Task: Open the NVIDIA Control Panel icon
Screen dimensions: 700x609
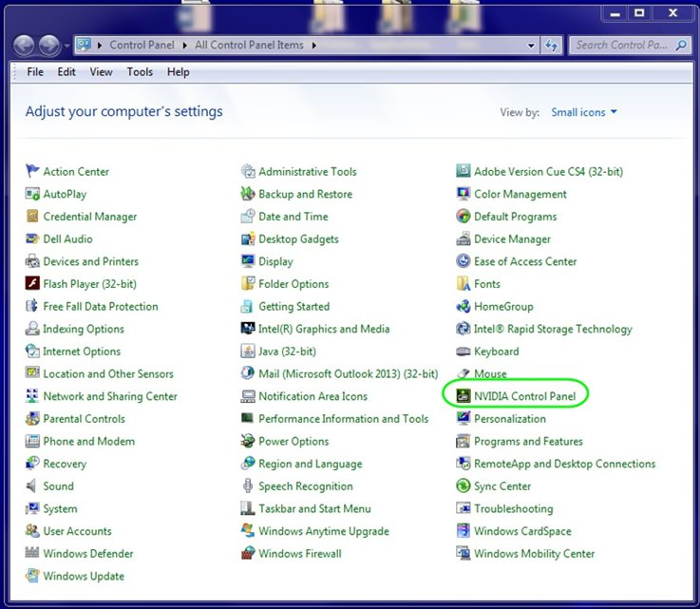Action: (x=464, y=396)
